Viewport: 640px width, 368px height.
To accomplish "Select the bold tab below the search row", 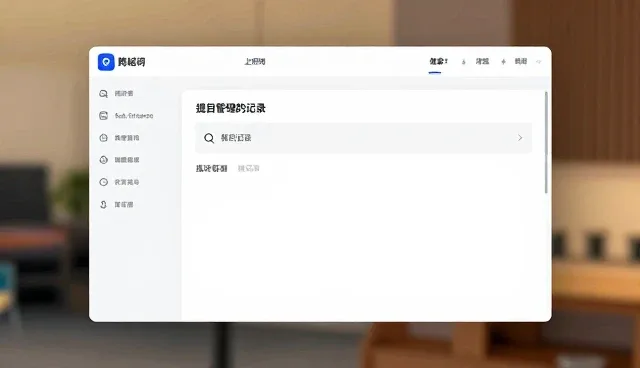I will click(211, 168).
